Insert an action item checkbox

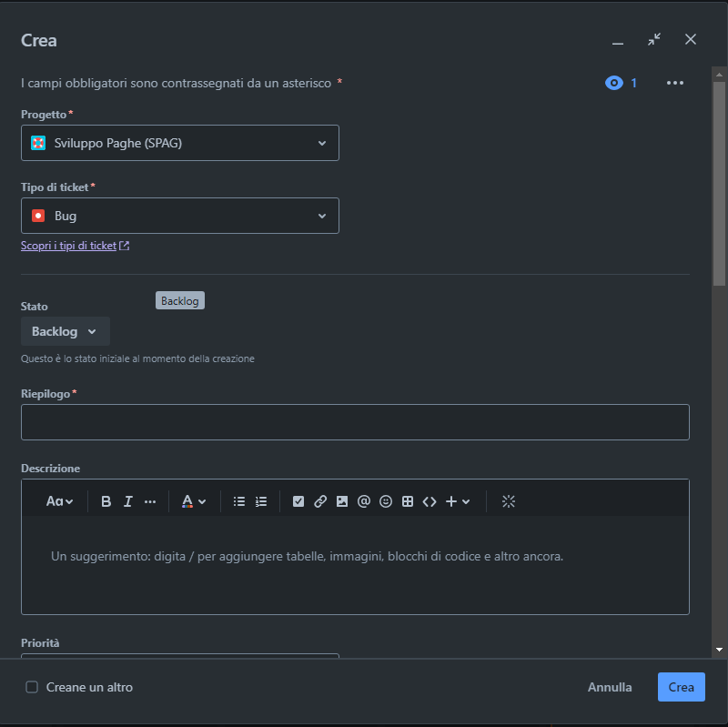point(298,501)
